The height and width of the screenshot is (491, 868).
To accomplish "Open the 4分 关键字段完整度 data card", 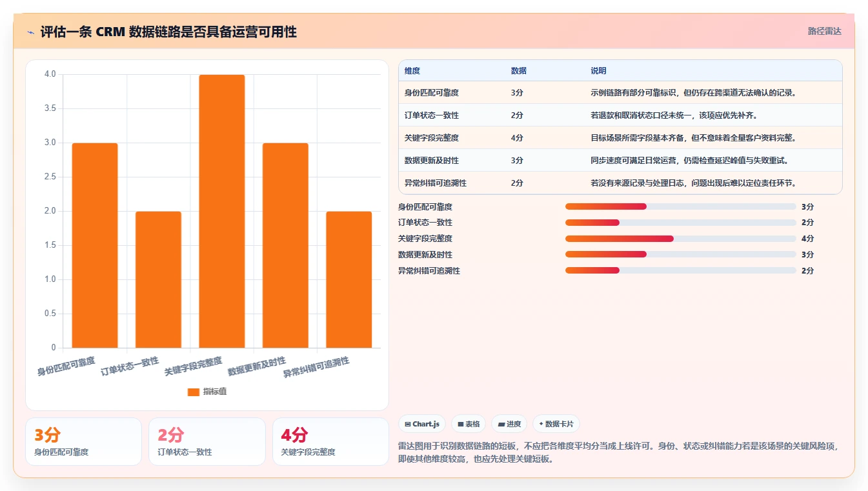I will tap(330, 441).
